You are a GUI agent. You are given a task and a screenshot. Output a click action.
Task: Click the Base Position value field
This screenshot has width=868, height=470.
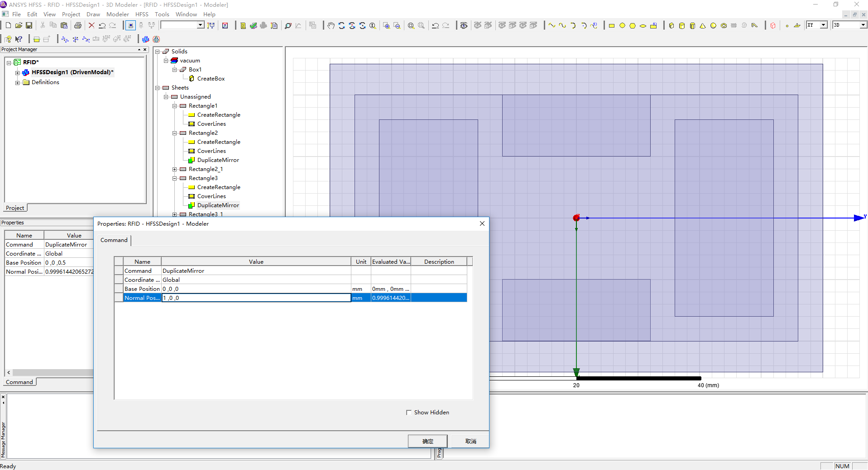pos(256,289)
